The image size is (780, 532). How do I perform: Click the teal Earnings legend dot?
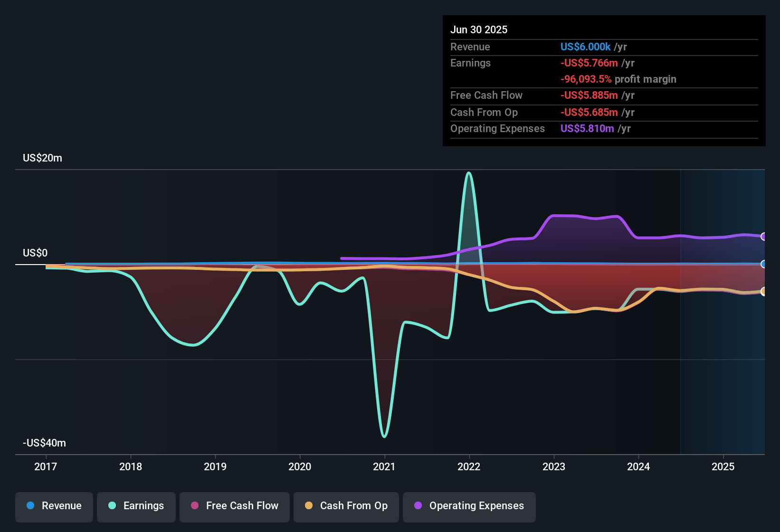pos(111,506)
